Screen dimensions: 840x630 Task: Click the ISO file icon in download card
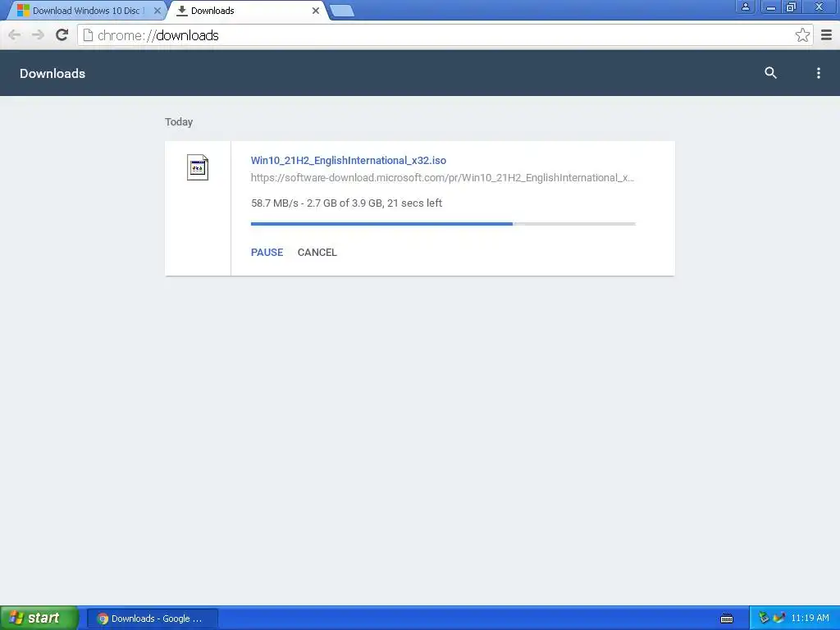[x=197, y=167]
